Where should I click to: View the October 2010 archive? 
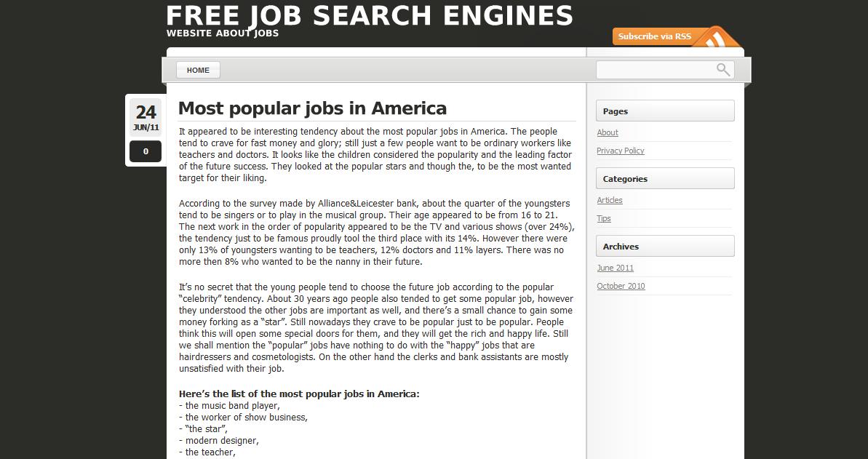pos(621,286)
